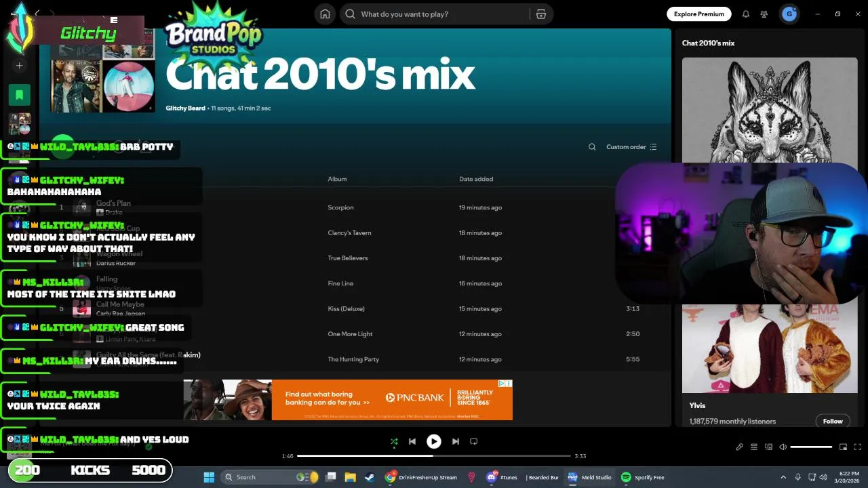Viewport: 868px width, 488px height.
Task: Click "1,187,579 monthly listeners" text
Action: (x=732, y=422)
